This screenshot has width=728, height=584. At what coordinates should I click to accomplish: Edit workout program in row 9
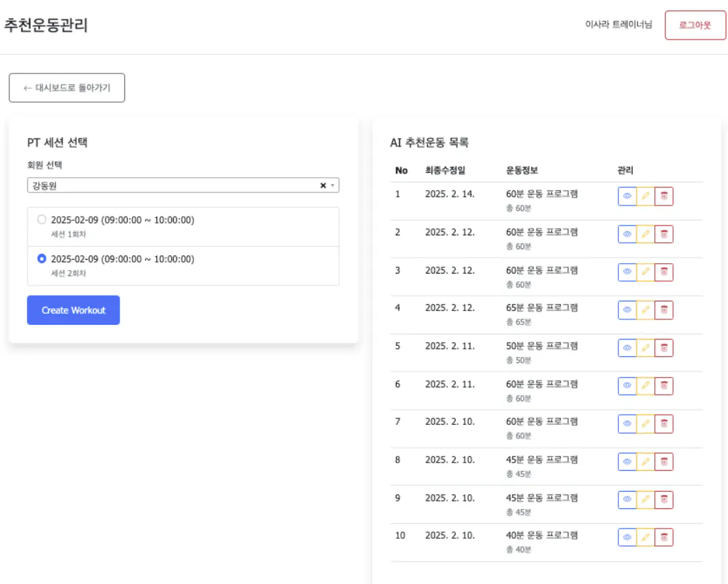pos(645,499)
